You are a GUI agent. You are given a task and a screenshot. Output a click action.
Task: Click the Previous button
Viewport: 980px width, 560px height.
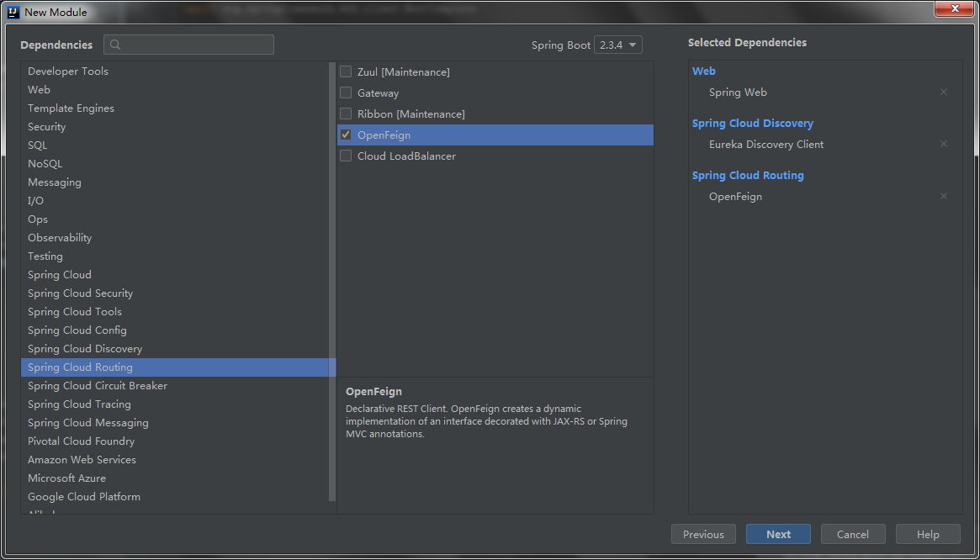703,535
